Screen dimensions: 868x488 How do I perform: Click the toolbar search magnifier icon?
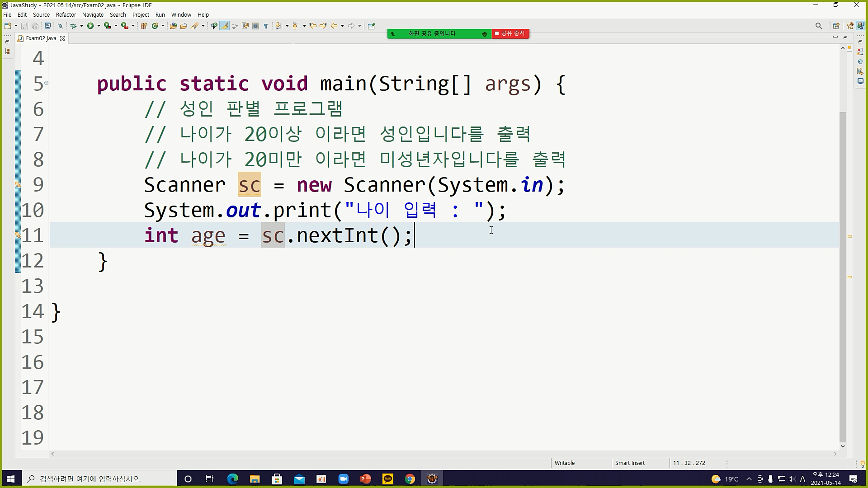click(x=818, y=26)
